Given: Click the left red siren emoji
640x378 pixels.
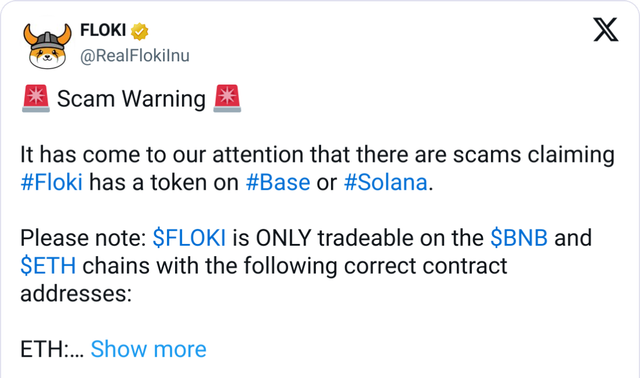Looking at the screenshot, I should [36, 98].
